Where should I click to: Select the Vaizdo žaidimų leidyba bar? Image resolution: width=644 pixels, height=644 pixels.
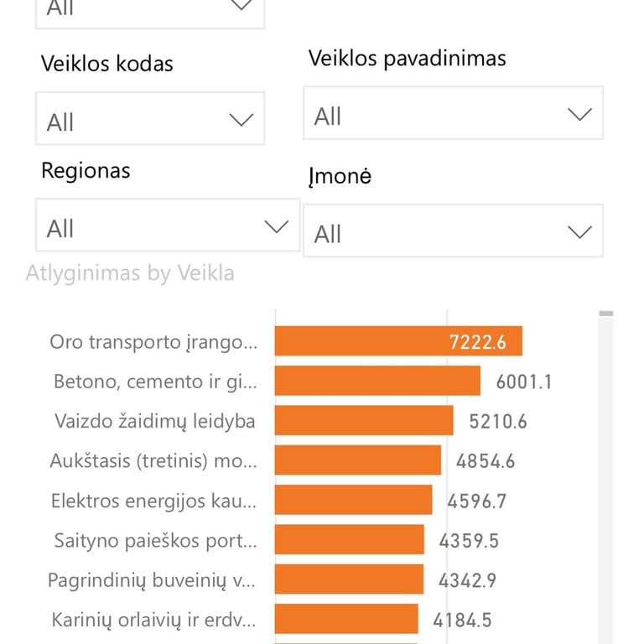364,420
